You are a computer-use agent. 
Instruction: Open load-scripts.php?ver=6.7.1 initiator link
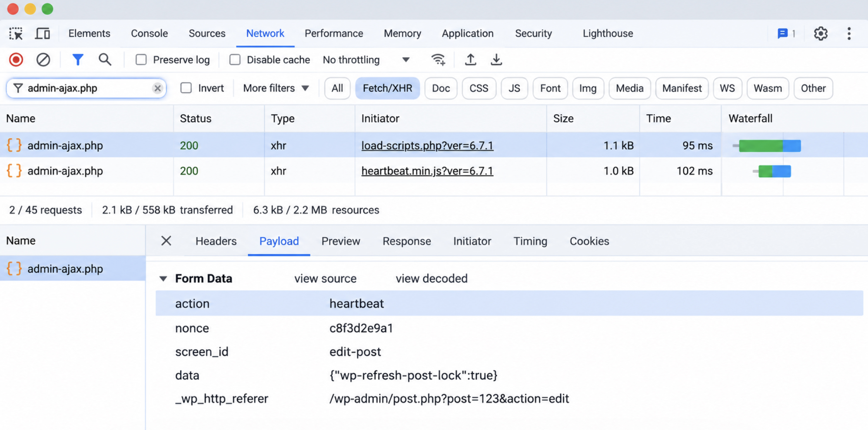pos(427,145)
